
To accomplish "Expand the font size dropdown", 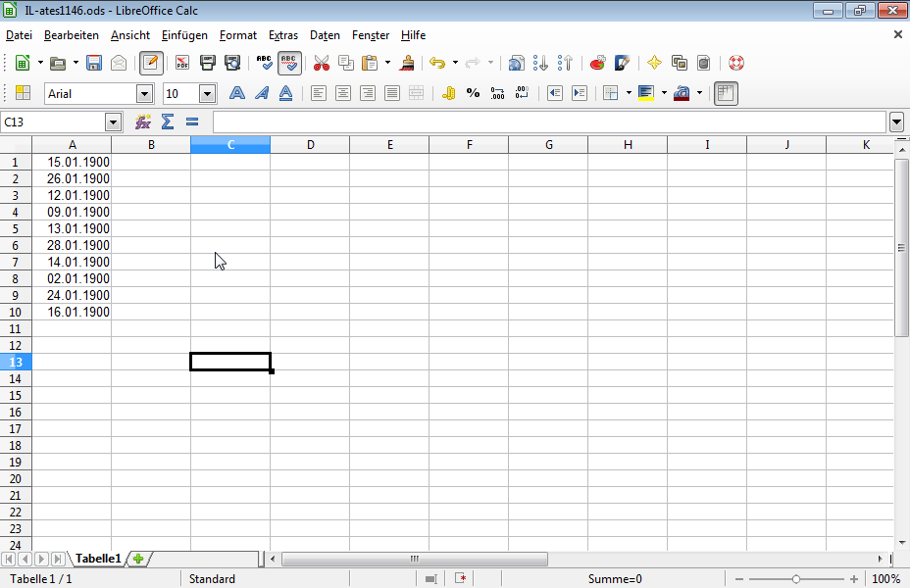I will click(207, 93).
